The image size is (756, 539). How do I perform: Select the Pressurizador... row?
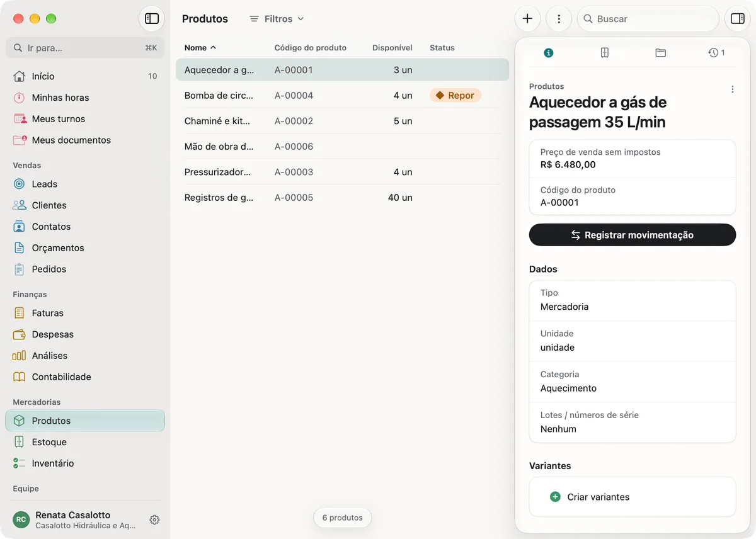point(342,172)
